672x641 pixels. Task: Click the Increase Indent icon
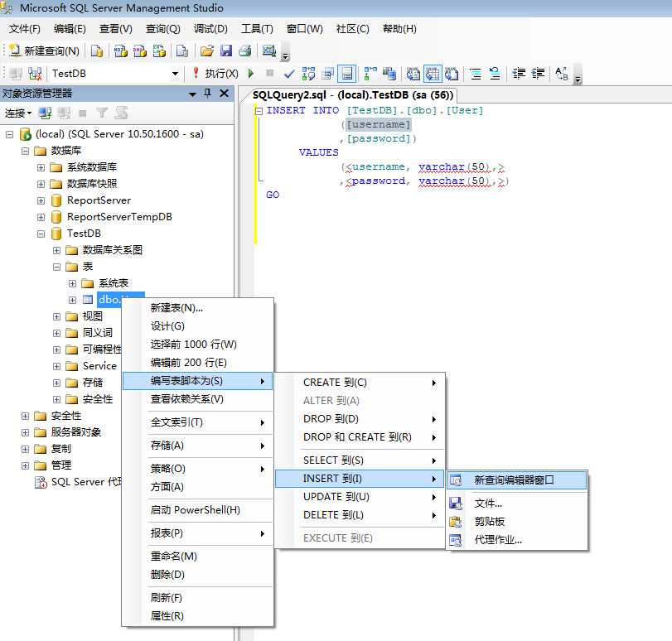[538, 74]
